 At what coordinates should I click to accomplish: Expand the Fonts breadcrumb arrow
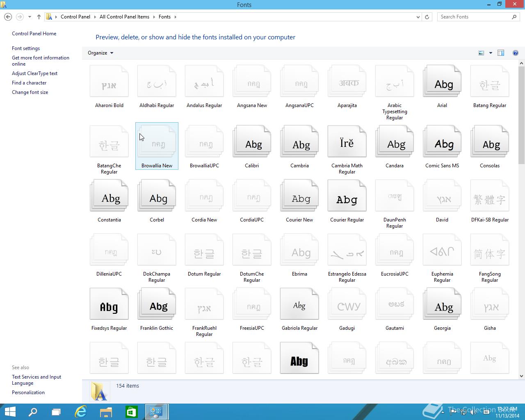(175, 17)
